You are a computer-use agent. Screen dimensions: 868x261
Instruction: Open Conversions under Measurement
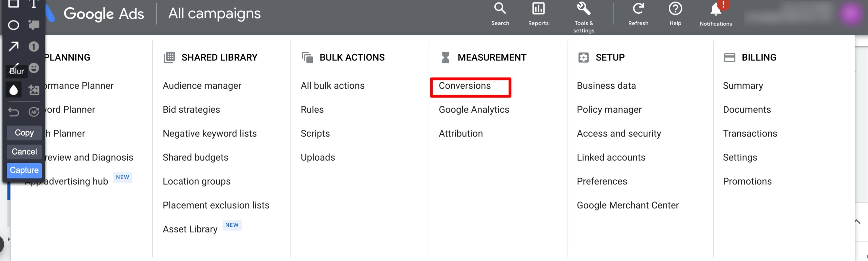click(465, 86)
